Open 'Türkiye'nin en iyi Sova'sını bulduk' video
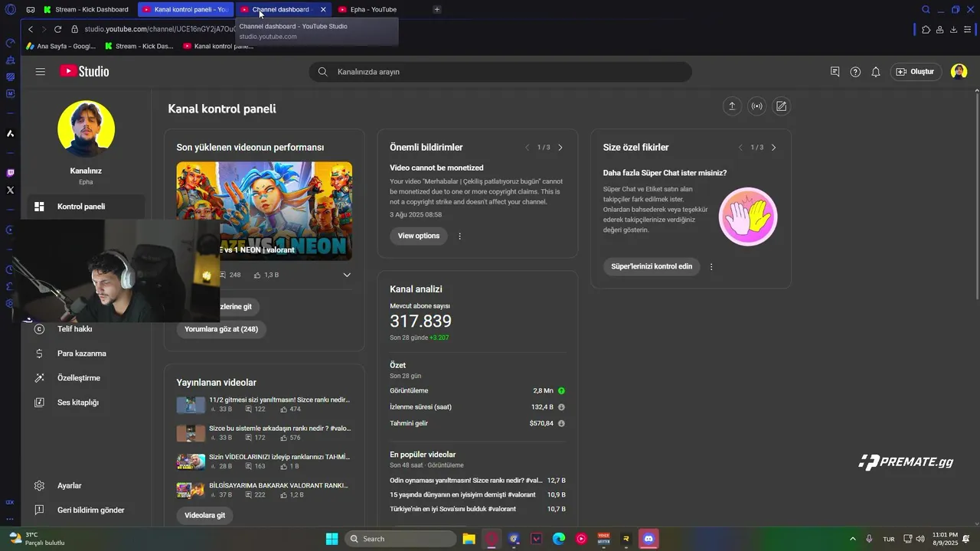This screenshot has width=980, height=551. click(452, 508)
